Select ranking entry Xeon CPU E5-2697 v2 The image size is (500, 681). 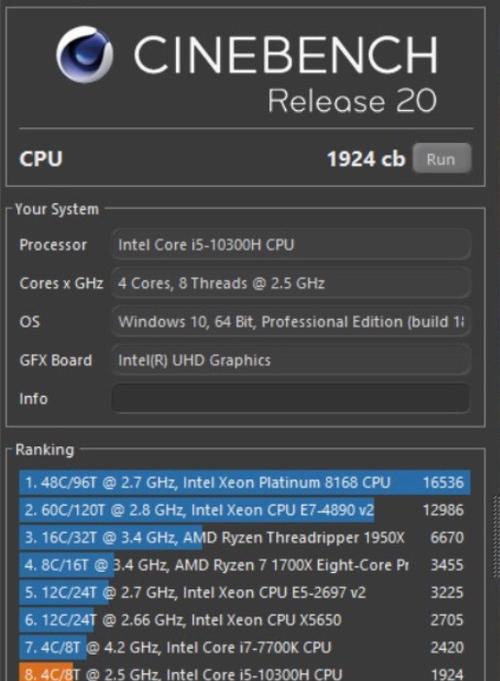click(245, 592)
